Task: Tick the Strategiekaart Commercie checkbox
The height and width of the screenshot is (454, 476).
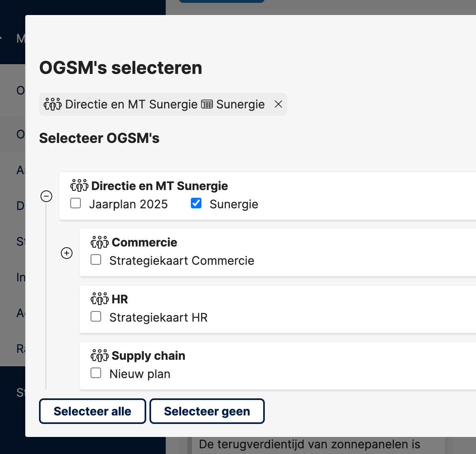Action: (x=96, y=260)
